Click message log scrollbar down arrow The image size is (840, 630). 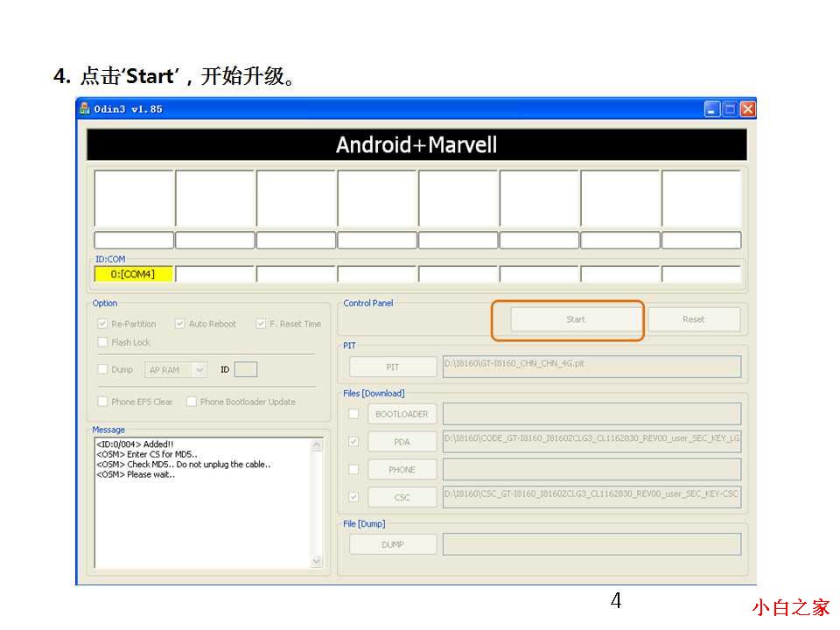[317, 561]
